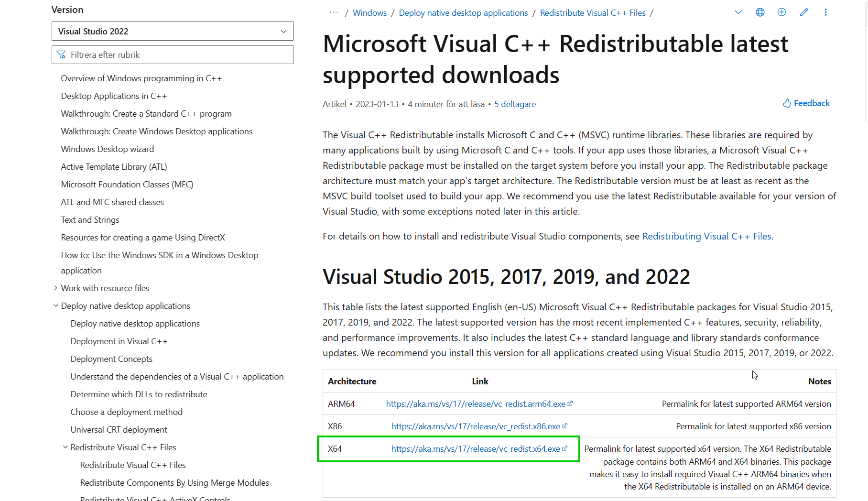The height and width of the screenshot is (501, 868).
Task: Open Deployment Concepts item
Action: [111, 359]
